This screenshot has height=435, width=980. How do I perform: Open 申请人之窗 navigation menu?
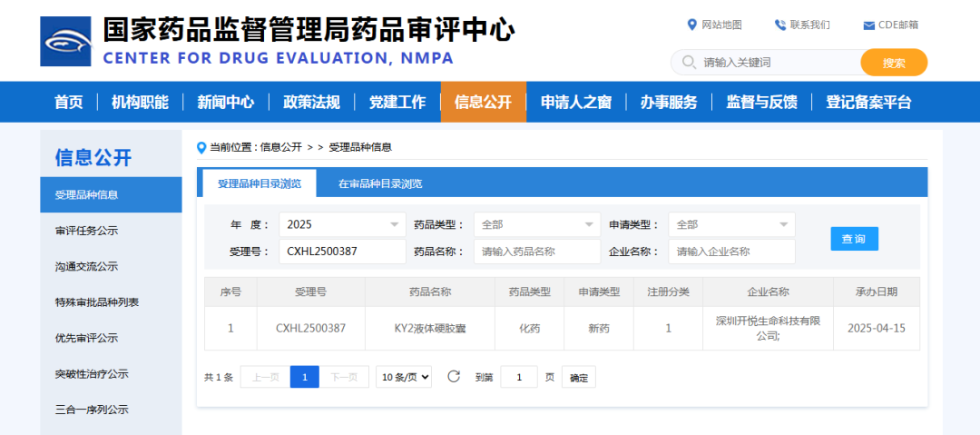point(575,102)
